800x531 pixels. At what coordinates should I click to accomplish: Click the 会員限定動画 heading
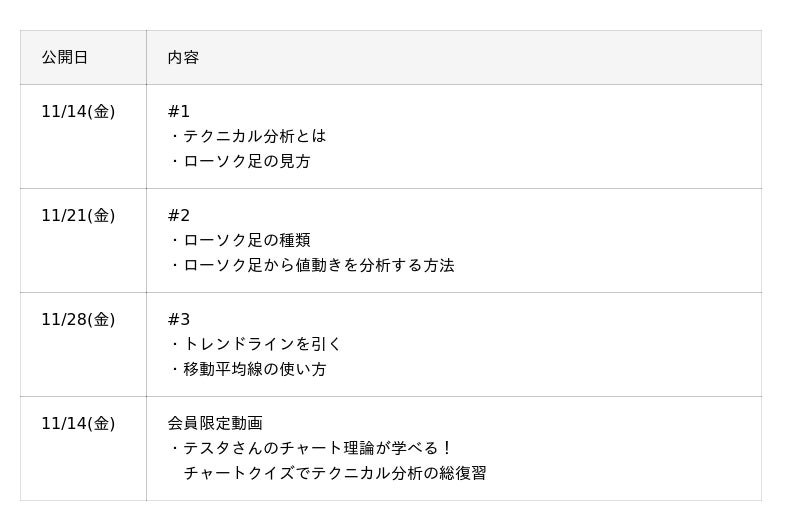pyautogui.click(x=215, y=424)
